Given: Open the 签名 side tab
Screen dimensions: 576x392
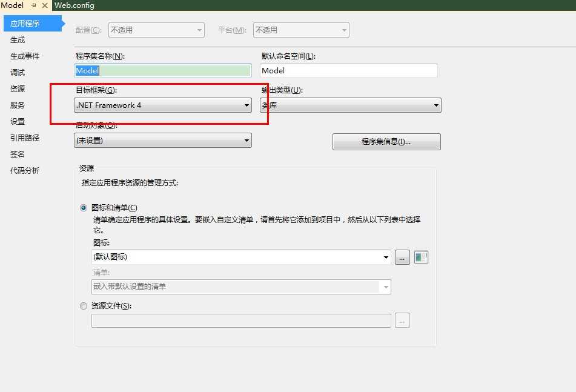Looking at the screenshot, I should coord(18,154).
